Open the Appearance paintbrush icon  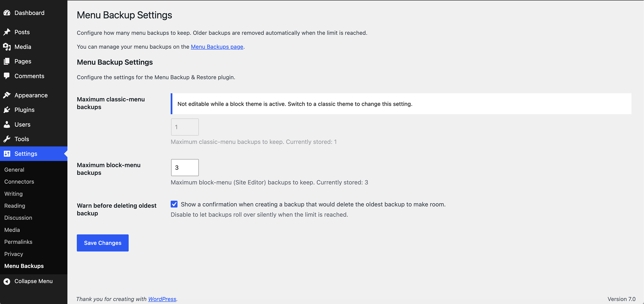point(7,95)
